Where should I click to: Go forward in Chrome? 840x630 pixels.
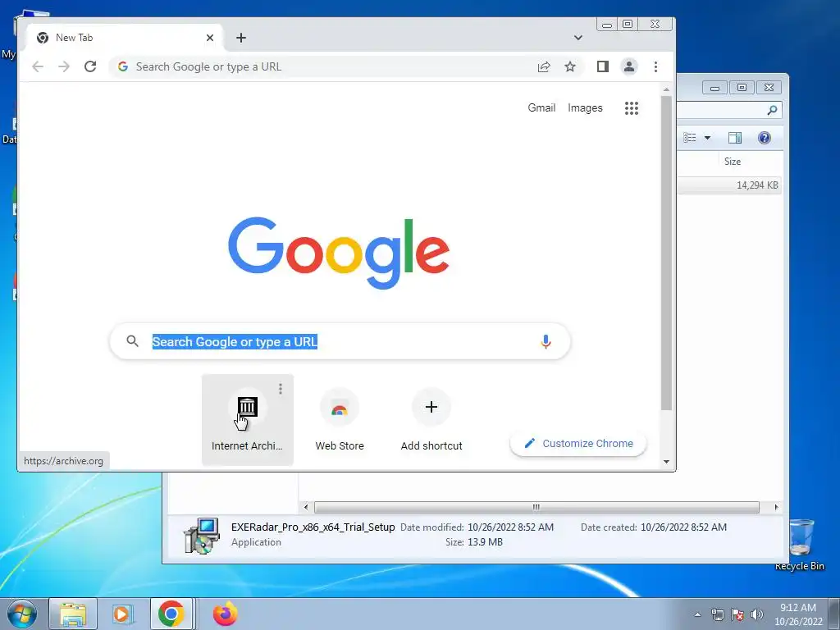tap(64, 66)
